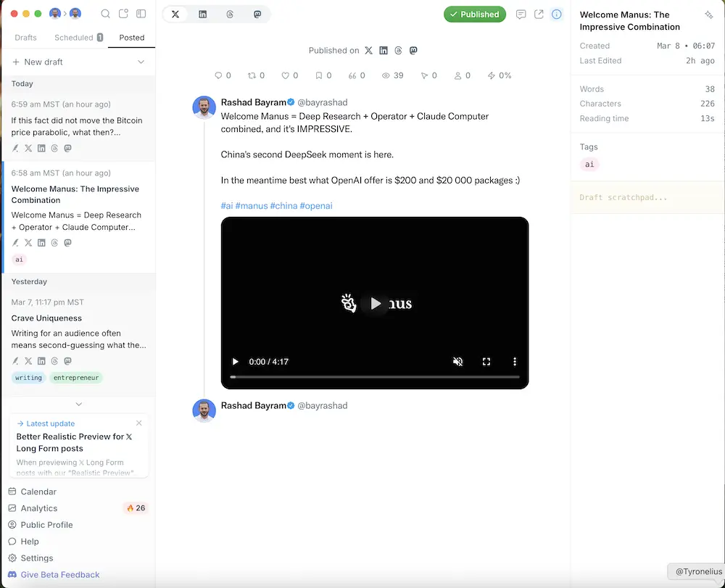This screenshot has width=725, height=588.
Task: Click the X icon under the Bitcoin post
Action: (x=28, y=149)
